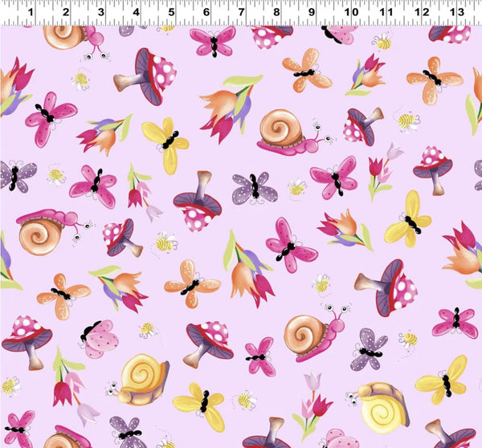Click the polka-dot mushroom beneath ruler number 8
This screenshot has width=482, height=448.
point(271,35)
